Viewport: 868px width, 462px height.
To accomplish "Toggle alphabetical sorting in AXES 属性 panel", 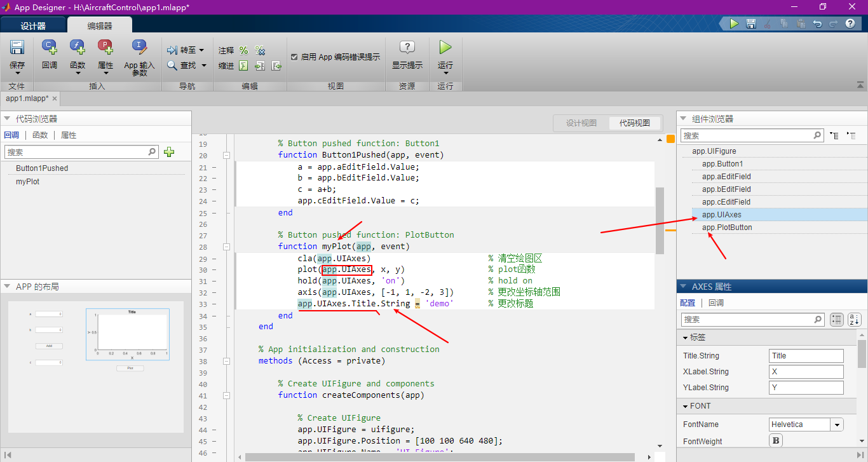I will click(855, 319).
